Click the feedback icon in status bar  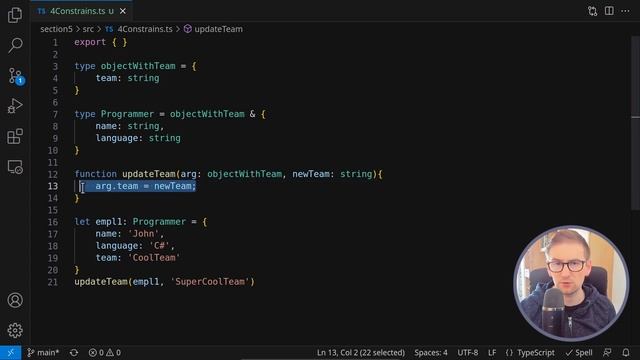point(607,353)
